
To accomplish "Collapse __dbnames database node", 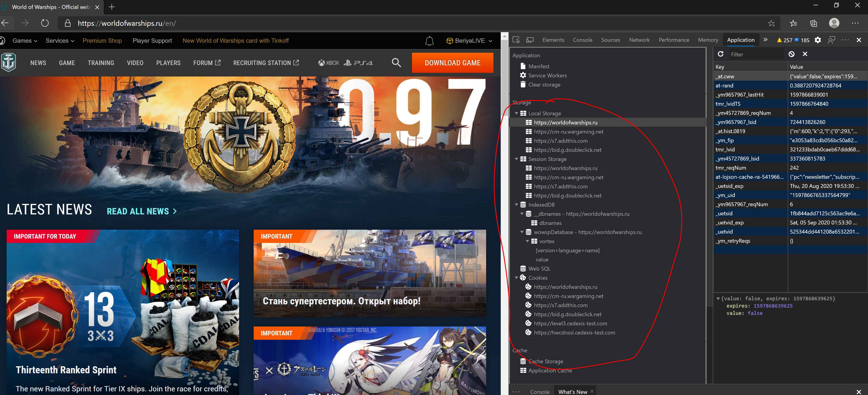I will click(522, 213).
